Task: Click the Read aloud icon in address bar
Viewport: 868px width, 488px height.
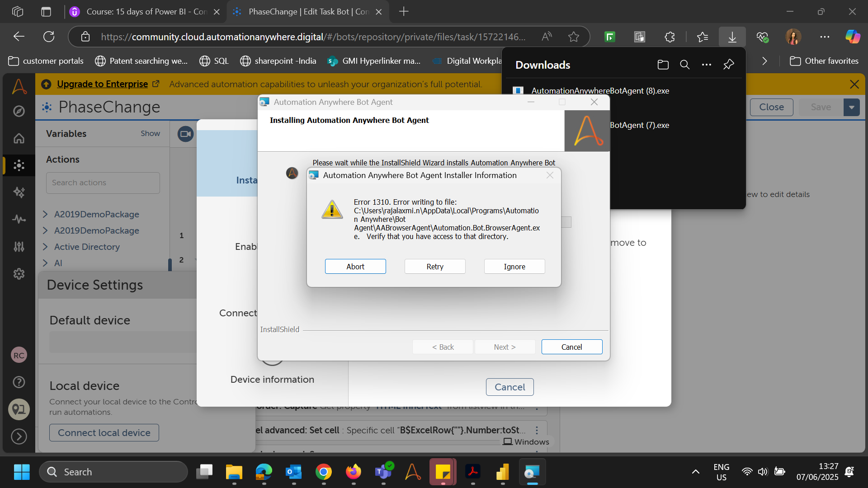Action: [547, 37]
